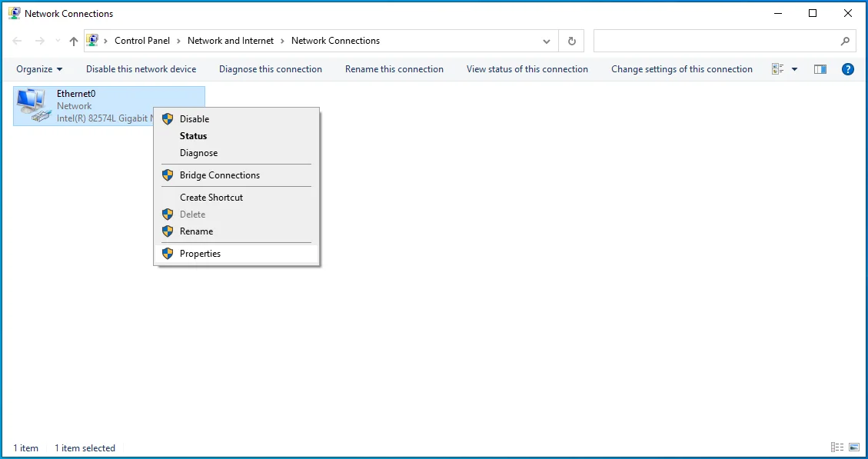Image resolution: width=868 pixels, height=459 pixels.
Task: Click Rename this connection
Action: pos(394,69)
